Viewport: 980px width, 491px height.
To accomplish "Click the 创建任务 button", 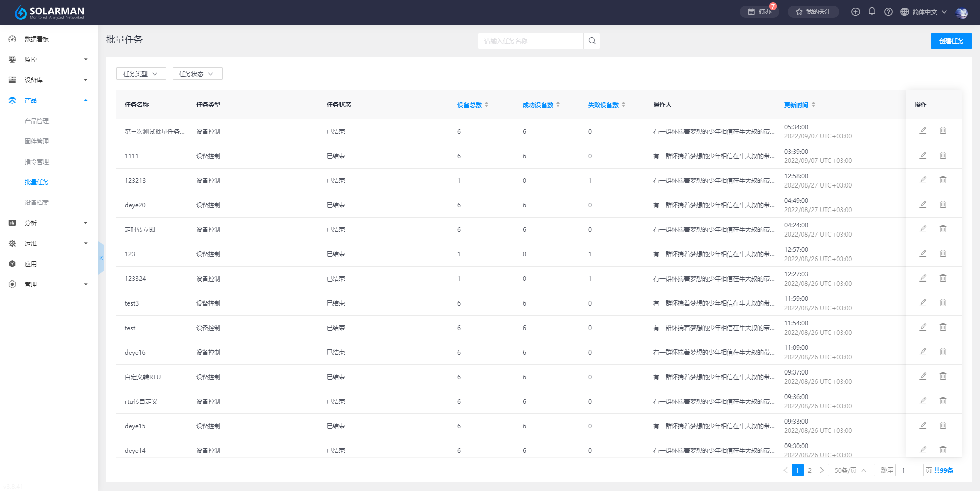I will coord(951,41).
